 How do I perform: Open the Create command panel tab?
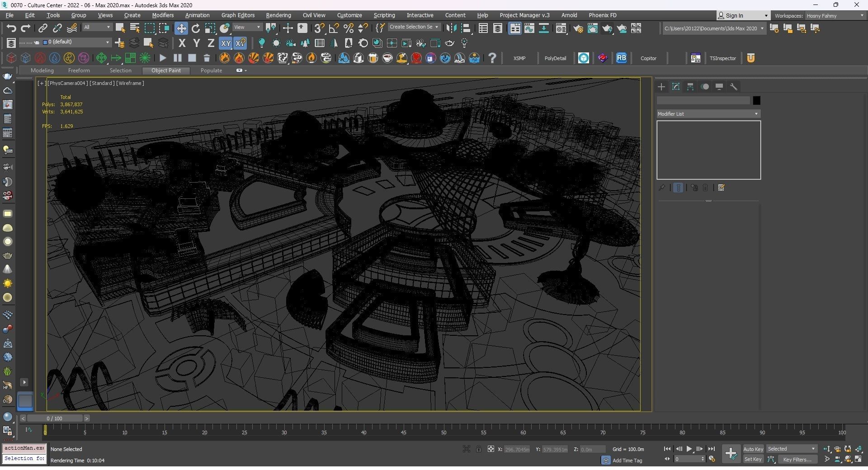661,87
